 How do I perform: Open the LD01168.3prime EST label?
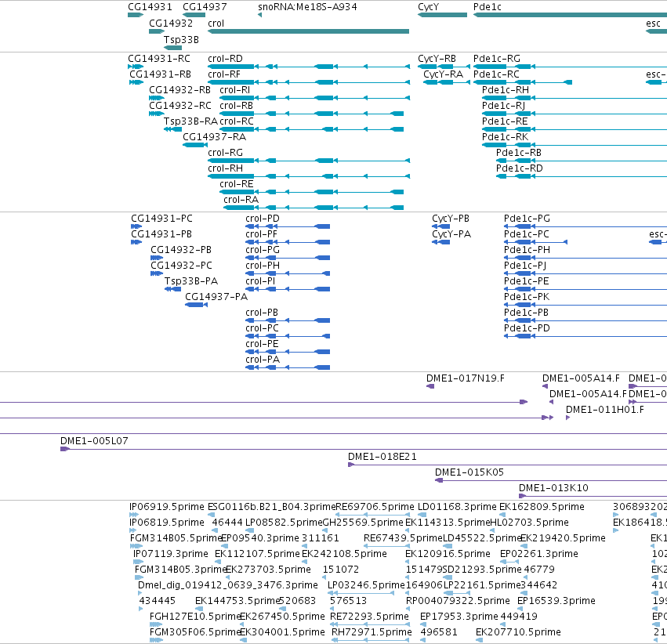457,507
